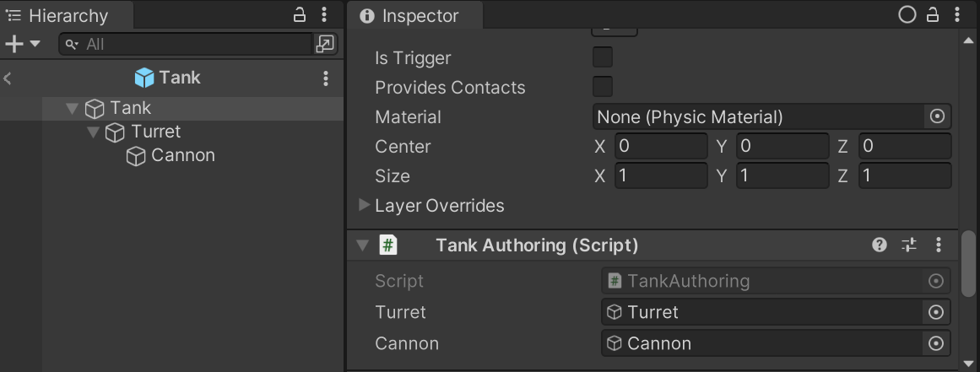980x372 pixels.
Task: Expand the Layer Overrides foldout
Action: (x=365, y=205)
